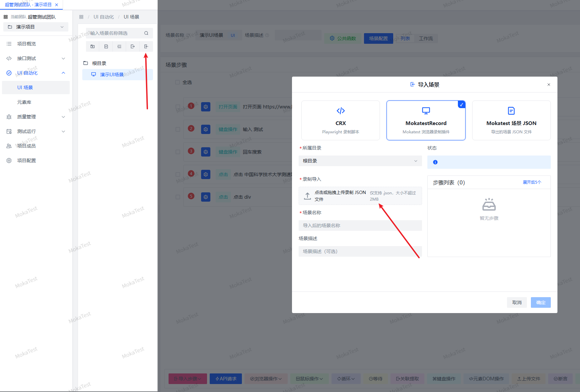The image size is (580, 392).
Task: Open the 鼠标操作 dropdown button
Action: (x=309, y=379)
